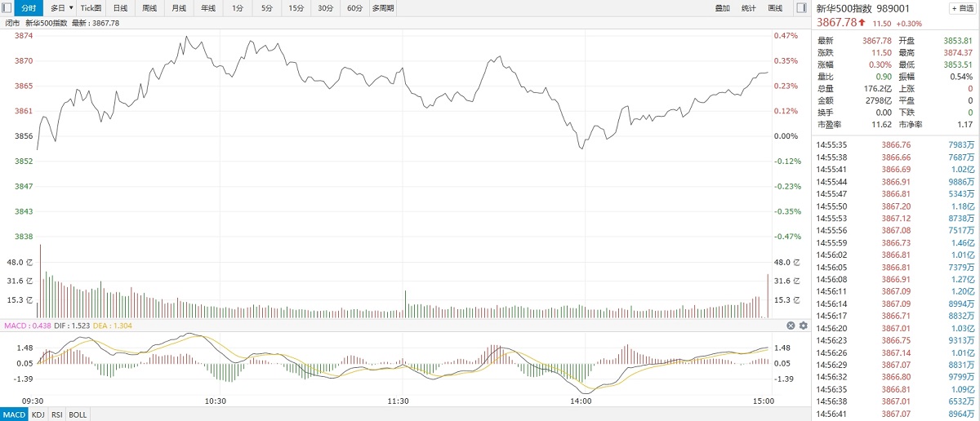Image resolution: width=980 pixels, height=421 pixels.
Task: Close the MACD indicator panel
Action: (791, 326)
